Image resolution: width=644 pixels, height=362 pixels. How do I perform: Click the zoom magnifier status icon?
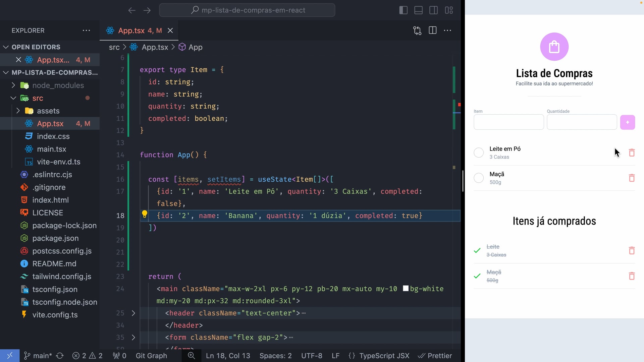click(191, 356)
